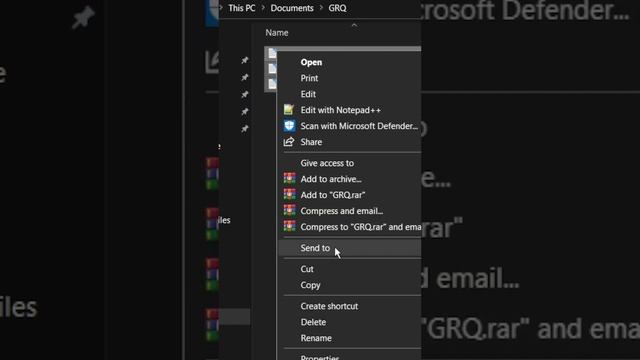Click the sort arrow above Name column
This screenshot has height=360, width=640.
coord(354,25)
